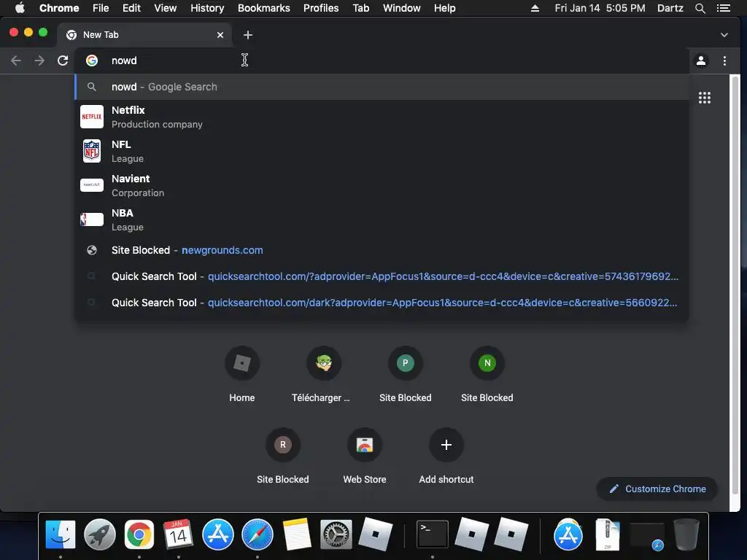Open a new tab with the plus button

click(x=248, y=35)
